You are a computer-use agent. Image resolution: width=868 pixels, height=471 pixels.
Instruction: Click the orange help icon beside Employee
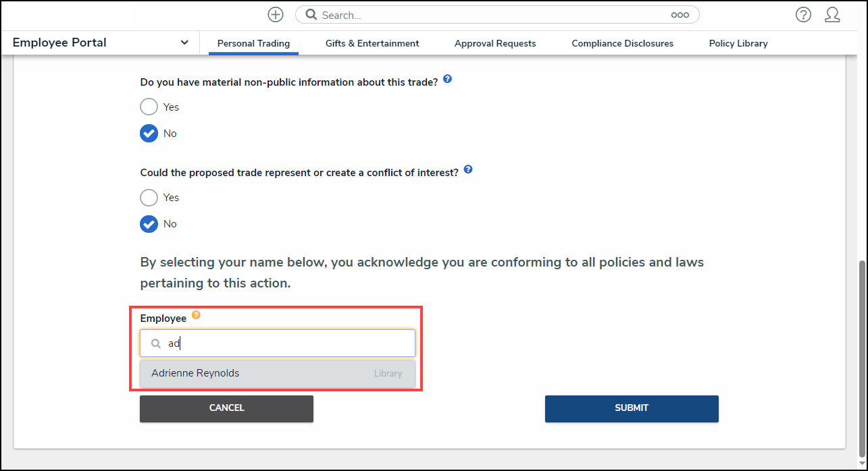196,315
